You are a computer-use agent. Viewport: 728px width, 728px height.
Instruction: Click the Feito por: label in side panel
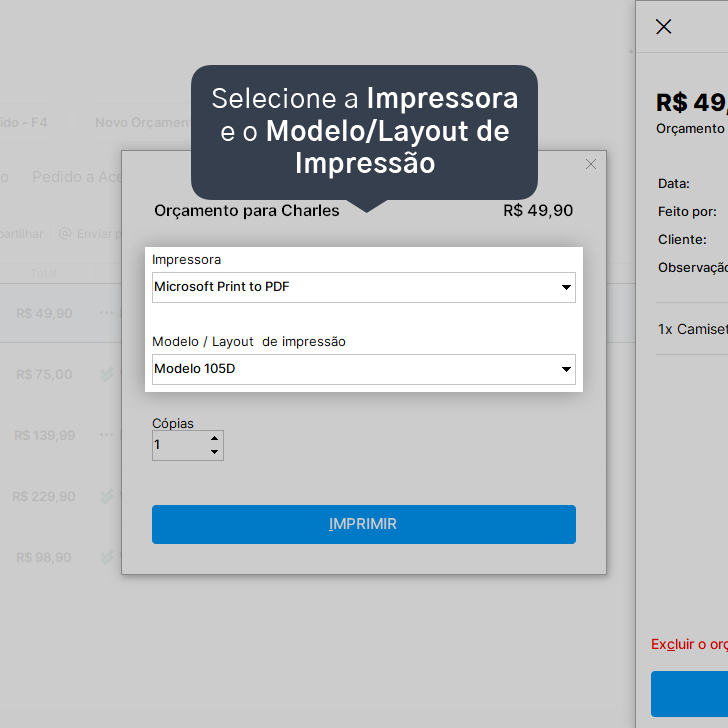click(687, 212)
